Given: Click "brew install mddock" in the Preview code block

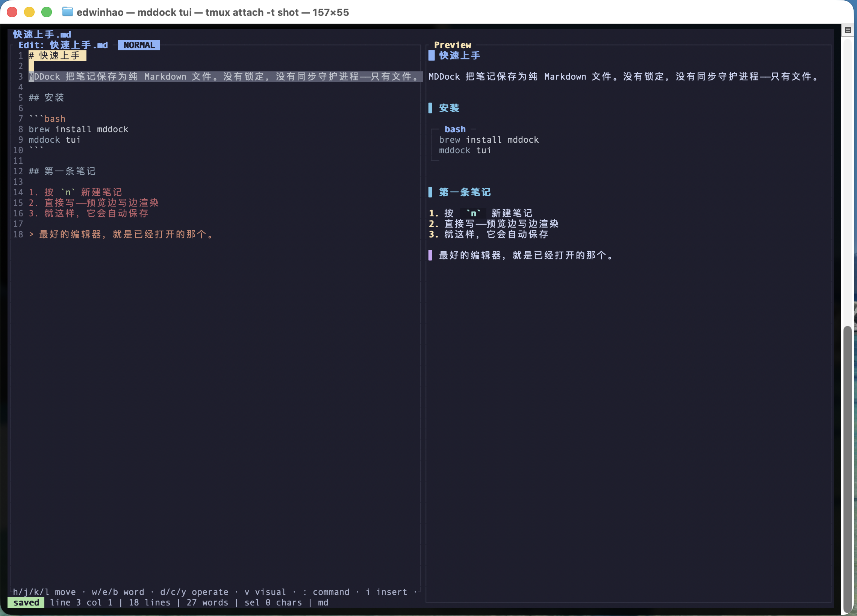Looking at the screenshot, I should pos(489,140).
